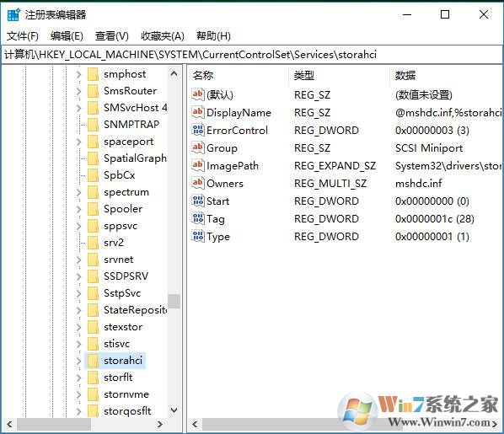504x434 pixels.
Task: Open the 帮助(H) menu
Action: point(214,36)
